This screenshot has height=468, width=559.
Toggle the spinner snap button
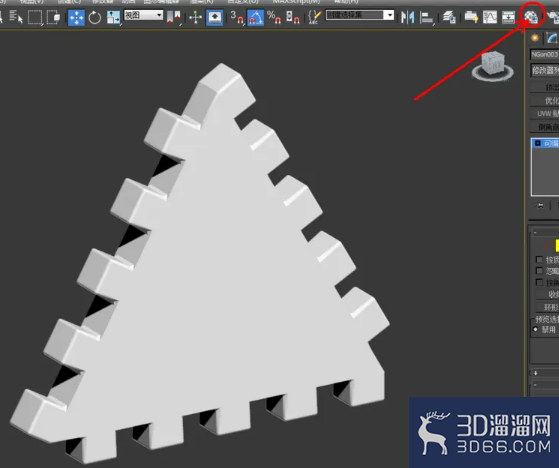tap(293, 17)
